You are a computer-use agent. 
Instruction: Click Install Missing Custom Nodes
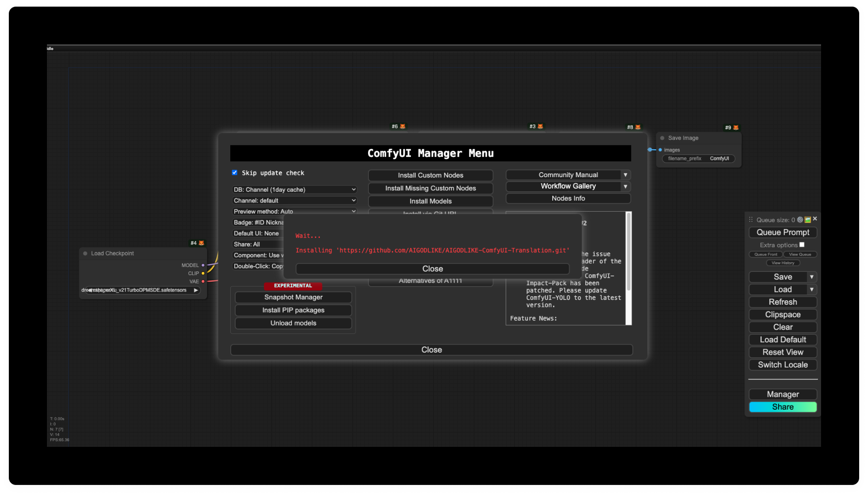point(430,188)
